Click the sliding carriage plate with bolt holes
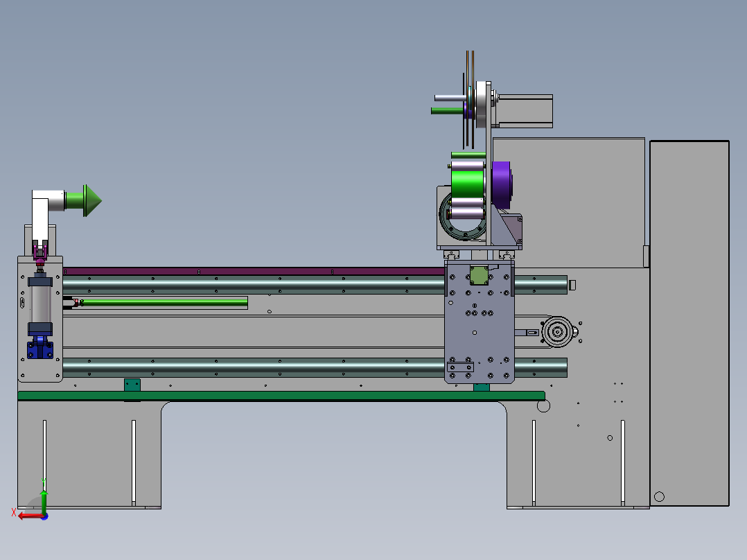The height and width of the screenshot is (560, 747). point(480,322)
